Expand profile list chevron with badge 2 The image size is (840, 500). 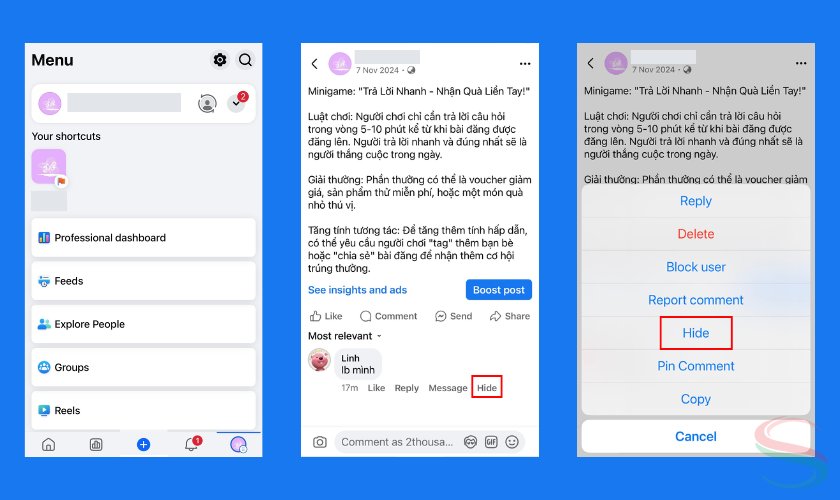tap(236, 103)
